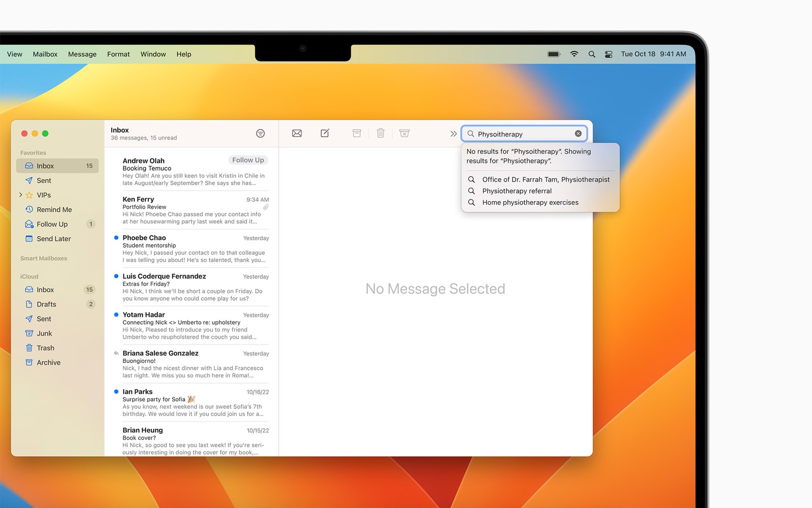Click the battery status icon
The height and width of the screenshot is (508, 812).
click(554, 54)
